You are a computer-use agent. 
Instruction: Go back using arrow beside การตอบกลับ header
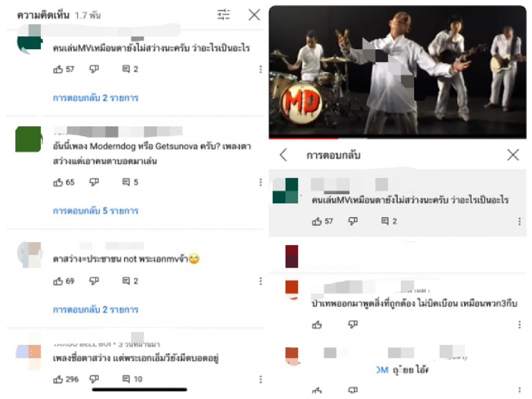(x=283, y=155)
